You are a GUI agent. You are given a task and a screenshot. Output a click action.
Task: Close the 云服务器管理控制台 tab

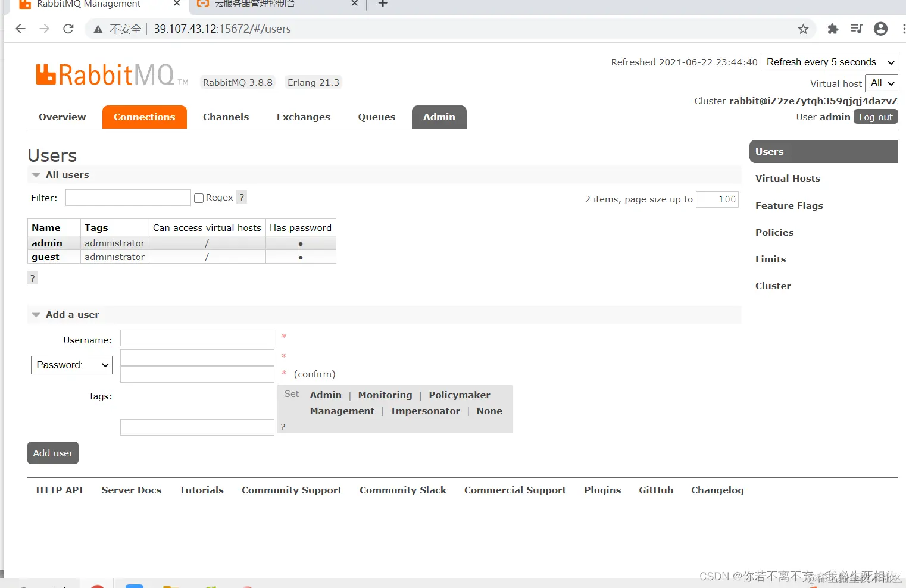(x=355, y=4)
